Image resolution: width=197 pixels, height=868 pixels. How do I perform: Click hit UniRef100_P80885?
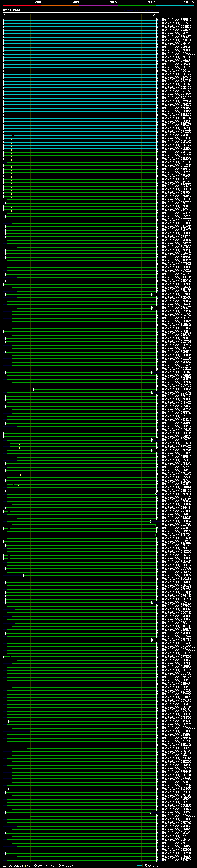pos(177,355)
